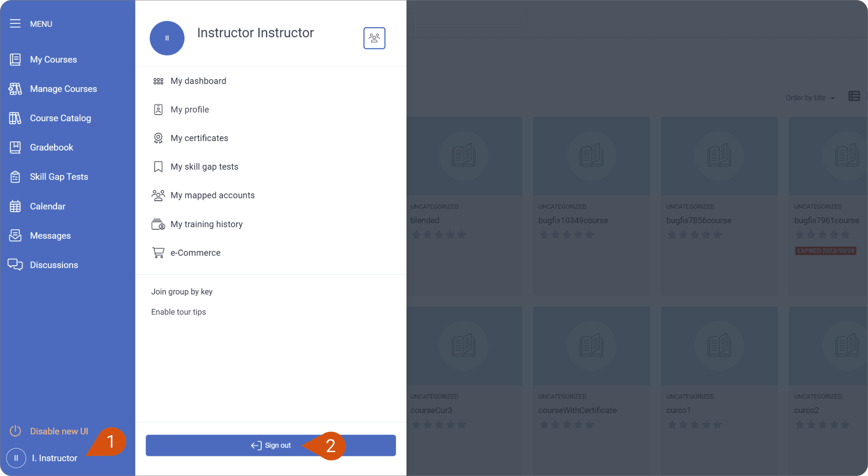Click the curco2 course title
This screenshot has width=868, height=476.
tap(807, 410)
